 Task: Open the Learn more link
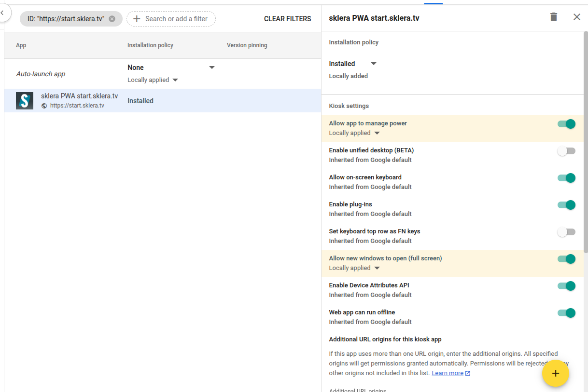click(451, 373)
